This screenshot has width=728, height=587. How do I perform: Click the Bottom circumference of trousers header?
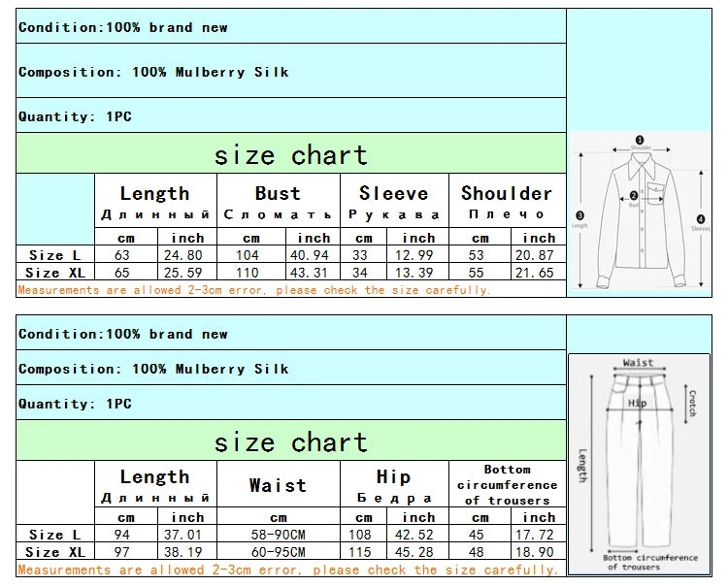click(507, 484)
